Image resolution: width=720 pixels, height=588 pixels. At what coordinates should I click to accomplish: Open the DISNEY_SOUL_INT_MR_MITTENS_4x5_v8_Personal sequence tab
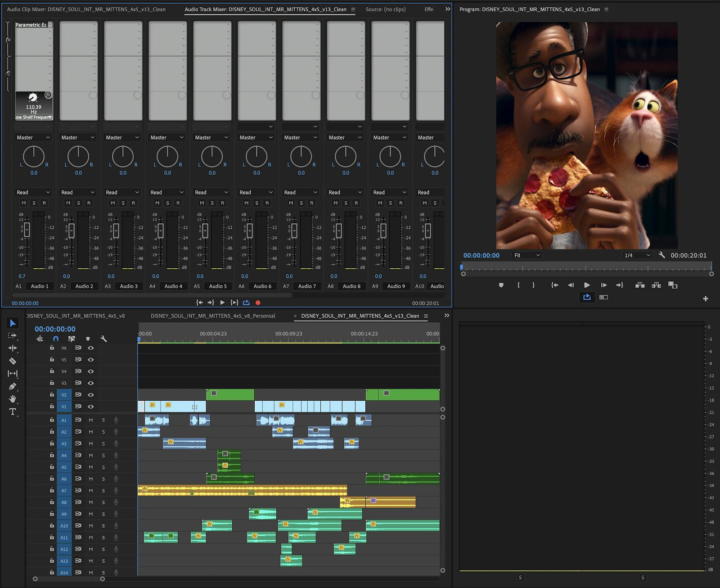click(213, 316)
